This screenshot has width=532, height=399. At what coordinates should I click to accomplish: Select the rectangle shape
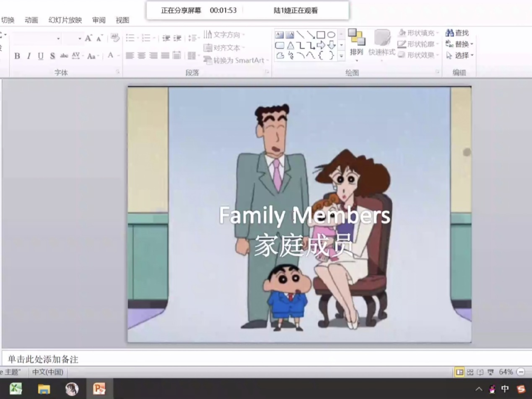(x=321, y=35)
